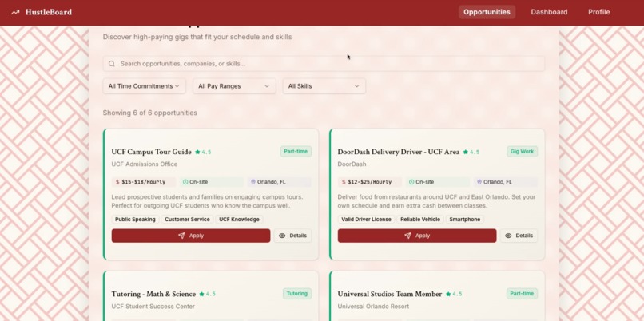Click clock icon on UCF Tour Guide On-site
The height and width of the screenshot is (321, 644).
tap(185, 182)
